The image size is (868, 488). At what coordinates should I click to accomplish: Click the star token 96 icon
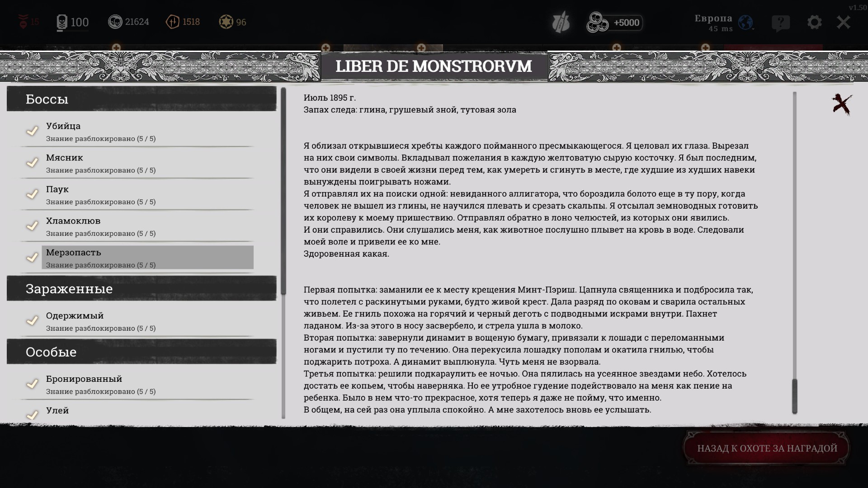226,22
